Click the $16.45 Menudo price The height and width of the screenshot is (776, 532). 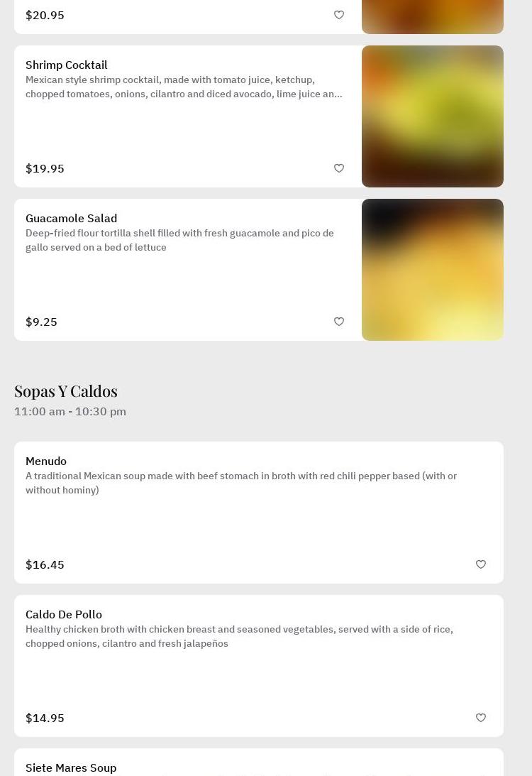point(45,564)
